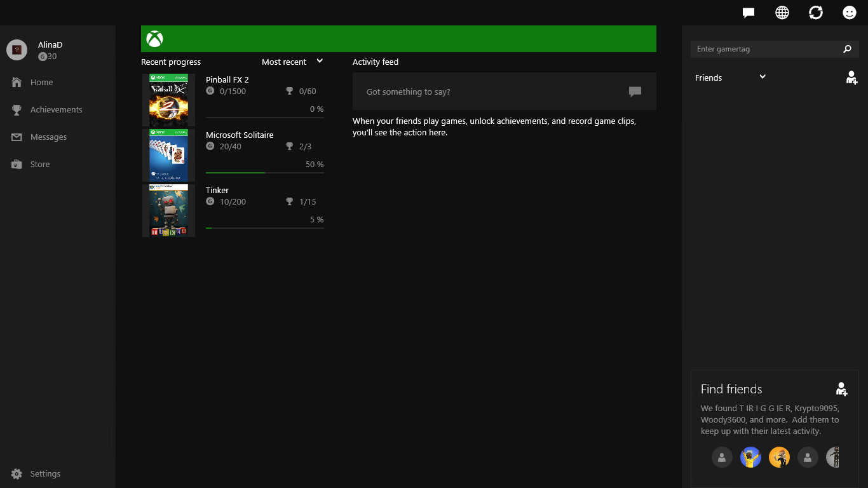Select first suggested friend avatar

[722, 457]
